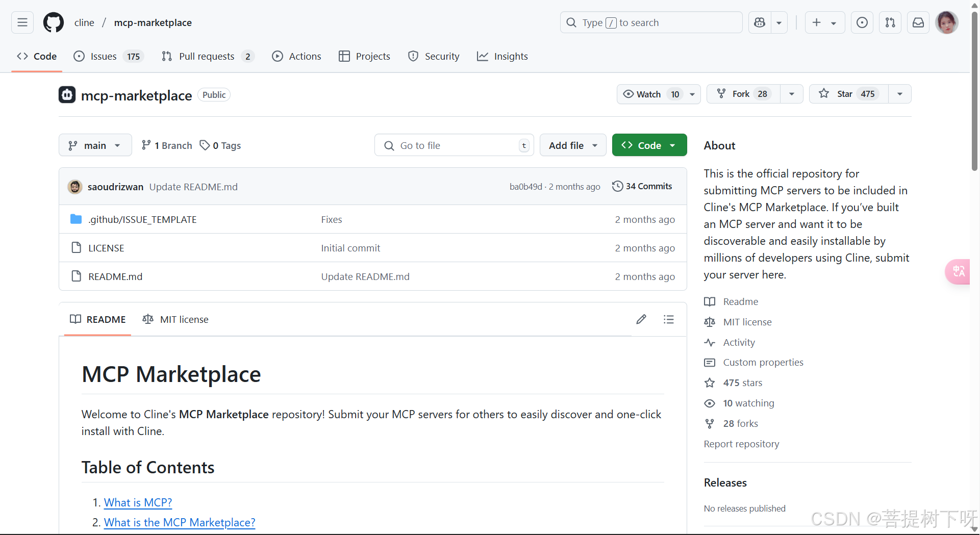
Task: Open the Add file dropdown
Action: pyautogui.click(x=573, y=145)
